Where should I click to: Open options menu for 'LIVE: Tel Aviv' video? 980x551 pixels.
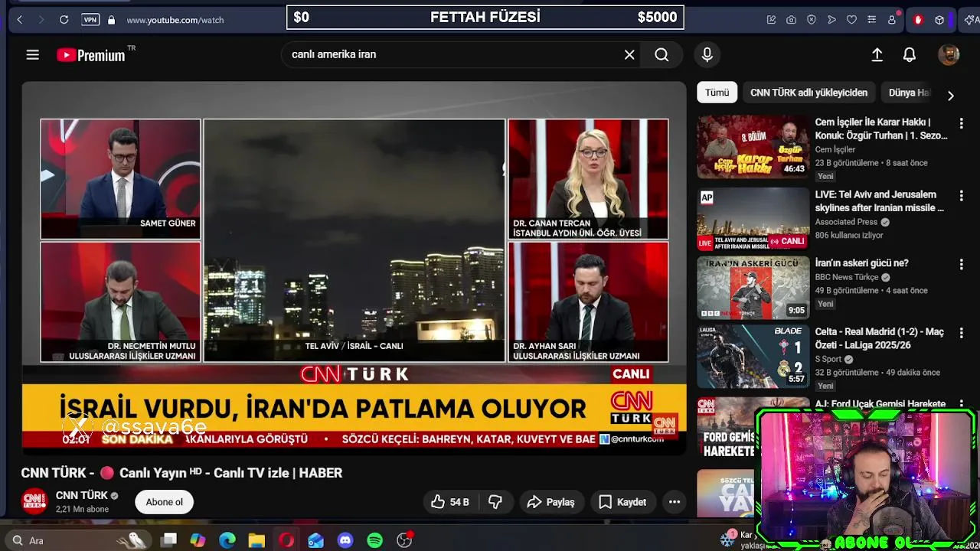pos(961,195)
